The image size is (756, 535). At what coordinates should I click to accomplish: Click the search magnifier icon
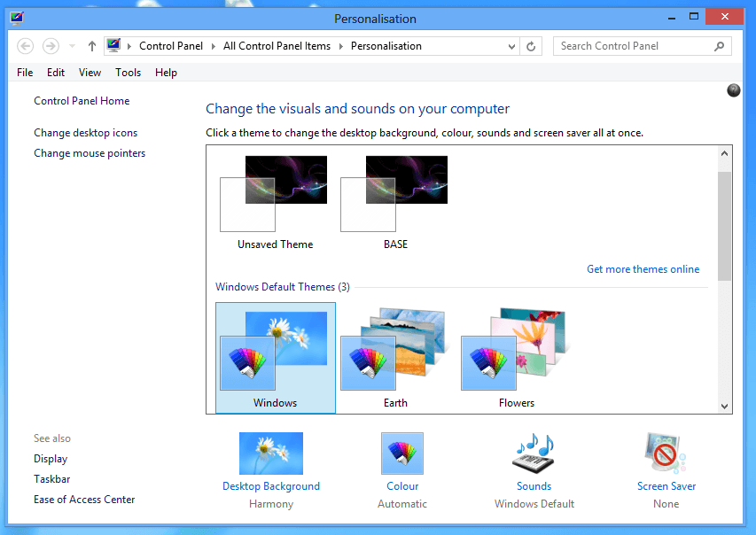719,46
